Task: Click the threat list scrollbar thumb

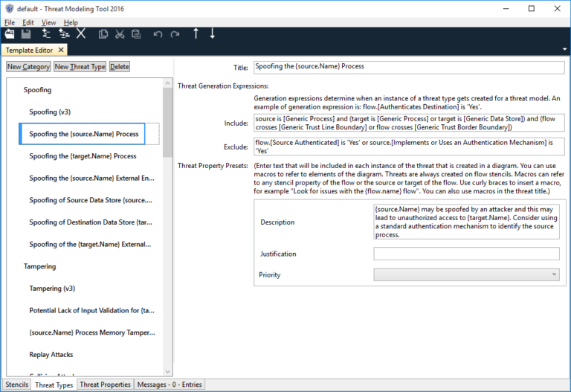Action: click(167, 123)
